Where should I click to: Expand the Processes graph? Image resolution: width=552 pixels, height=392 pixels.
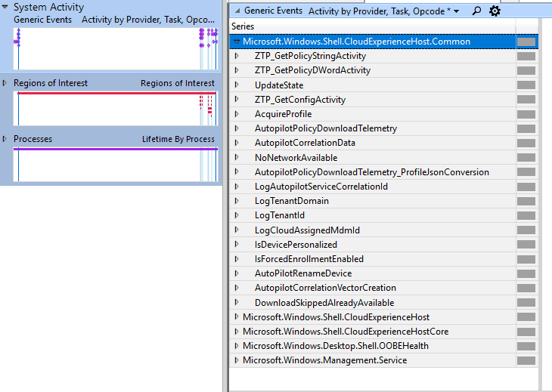5,139
